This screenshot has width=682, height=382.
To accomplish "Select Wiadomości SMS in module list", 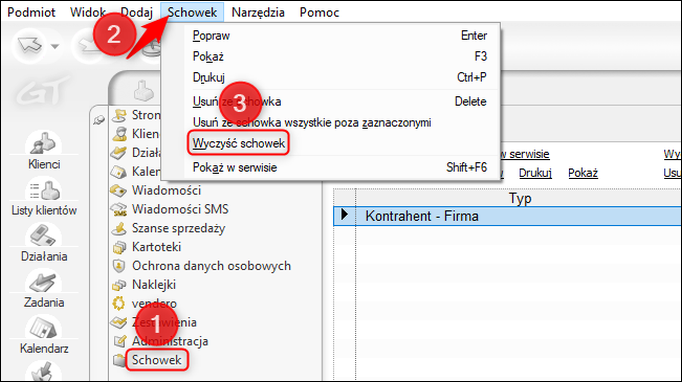I will tap(180, 209).
